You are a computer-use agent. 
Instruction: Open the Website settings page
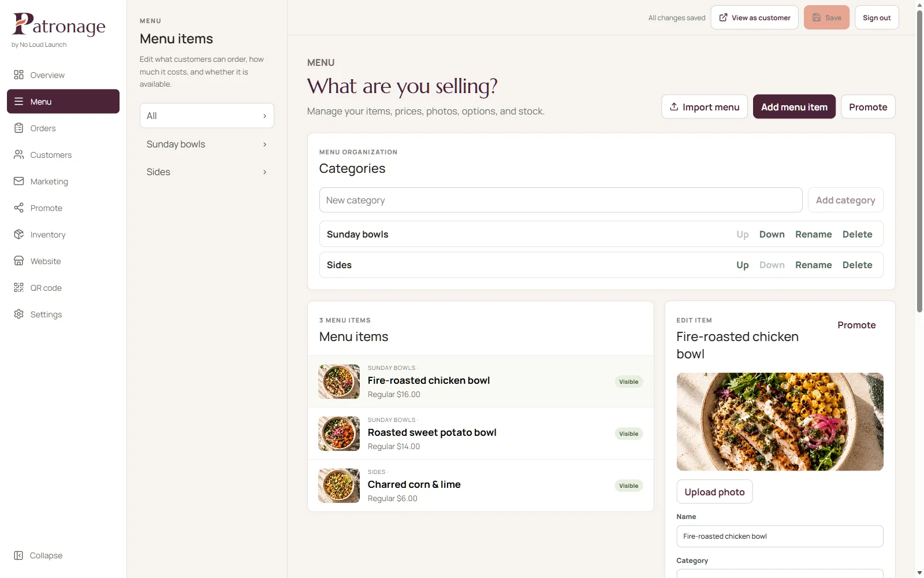point(63,261)
